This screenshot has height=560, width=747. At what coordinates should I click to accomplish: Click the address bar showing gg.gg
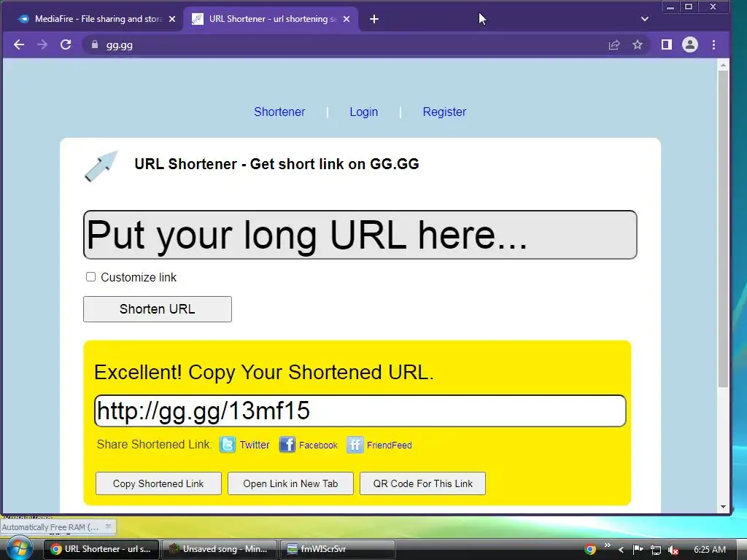pyautogui.click(x=343, y=44)
